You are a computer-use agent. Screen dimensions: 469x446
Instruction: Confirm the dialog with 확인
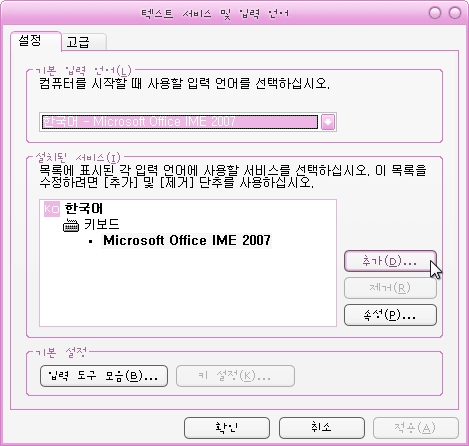coord(227,428)
